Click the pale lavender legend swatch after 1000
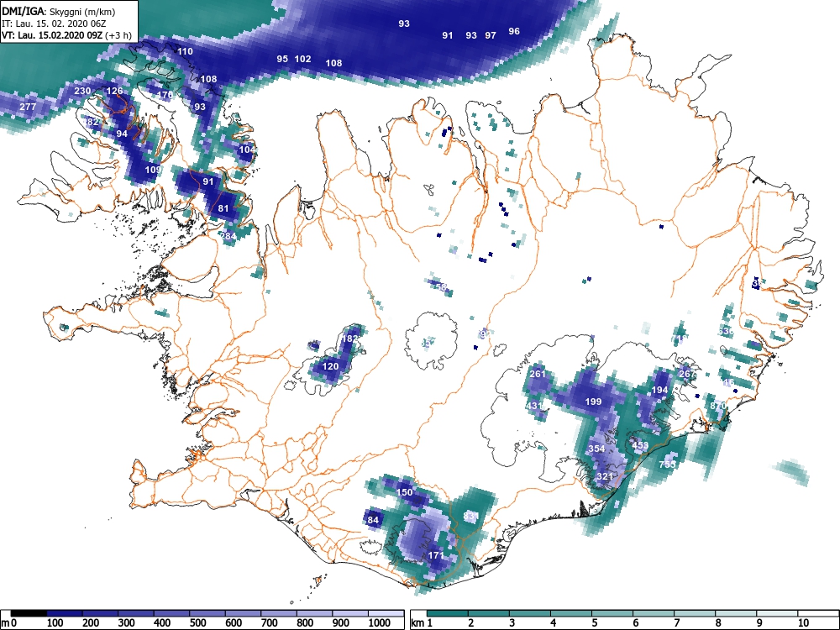Image resolution: width=840 pixels, height=630 pixels. point(386,613)
